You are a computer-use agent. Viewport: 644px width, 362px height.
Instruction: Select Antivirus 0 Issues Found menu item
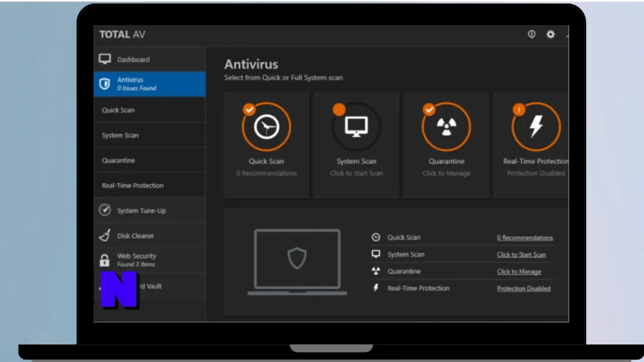pyautogui.click(x=150, y=84)
